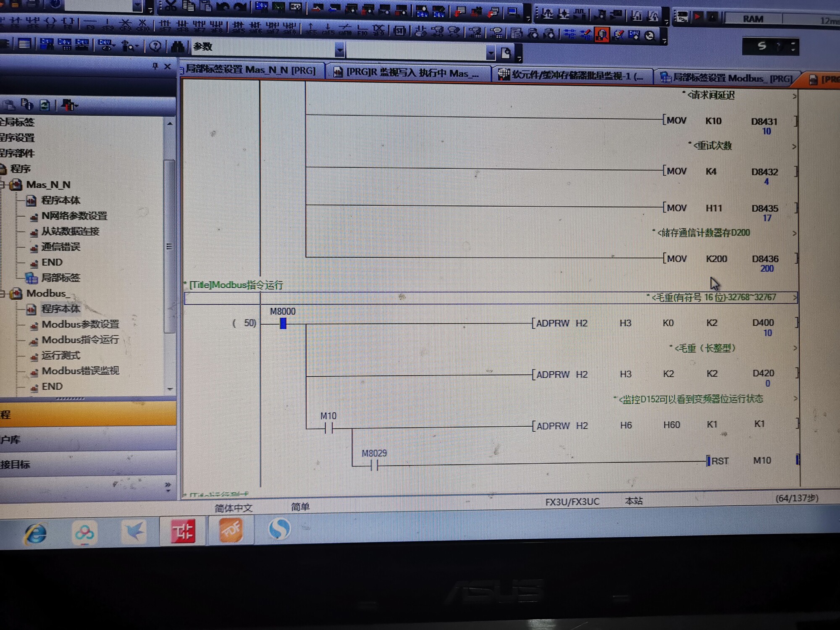Screen dimensions: 840x630
Task: Toggle the navigation panel pin icon
Action: click(x=155, y=66)
